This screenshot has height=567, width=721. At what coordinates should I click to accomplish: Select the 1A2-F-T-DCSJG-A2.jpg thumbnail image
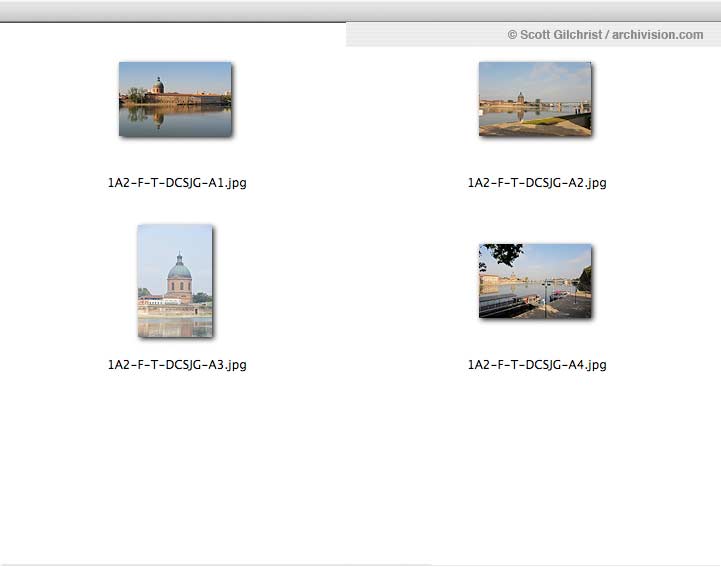(x=535, y=99)
